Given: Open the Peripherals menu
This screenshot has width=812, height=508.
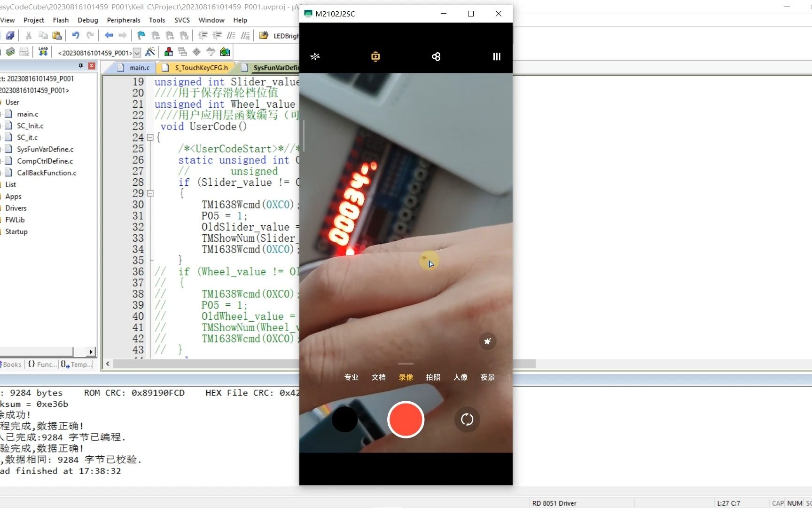Looking at the screenshot, I should pos(124,20).
